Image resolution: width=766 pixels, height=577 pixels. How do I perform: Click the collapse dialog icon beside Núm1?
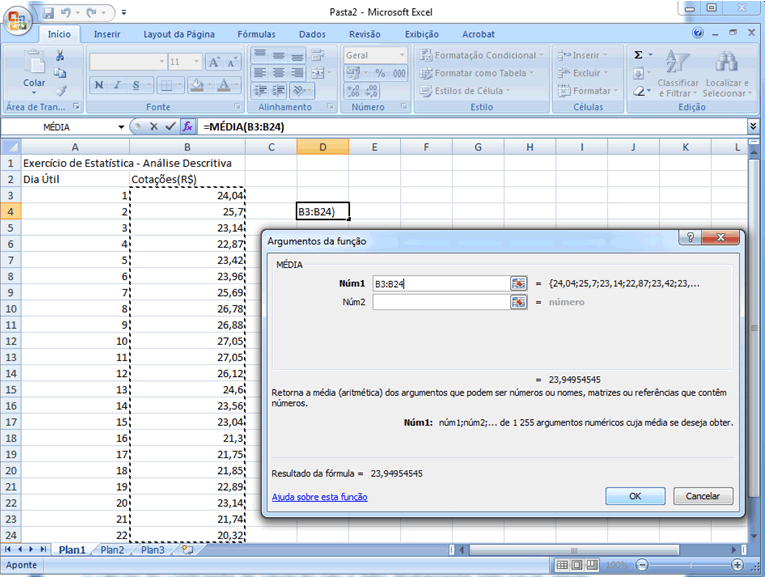[x=518, y=283]
